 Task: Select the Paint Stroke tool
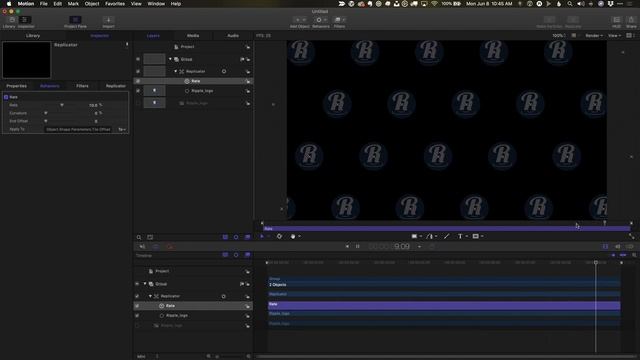click(447, 236)
